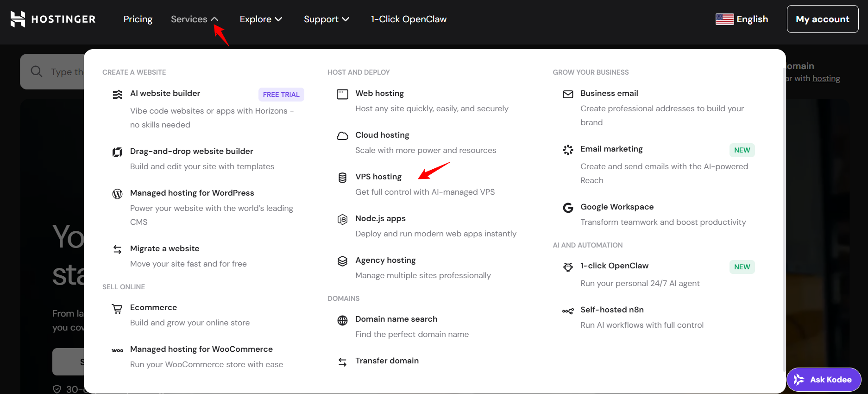Click the Domain name search globe icon

click(342, 320)
